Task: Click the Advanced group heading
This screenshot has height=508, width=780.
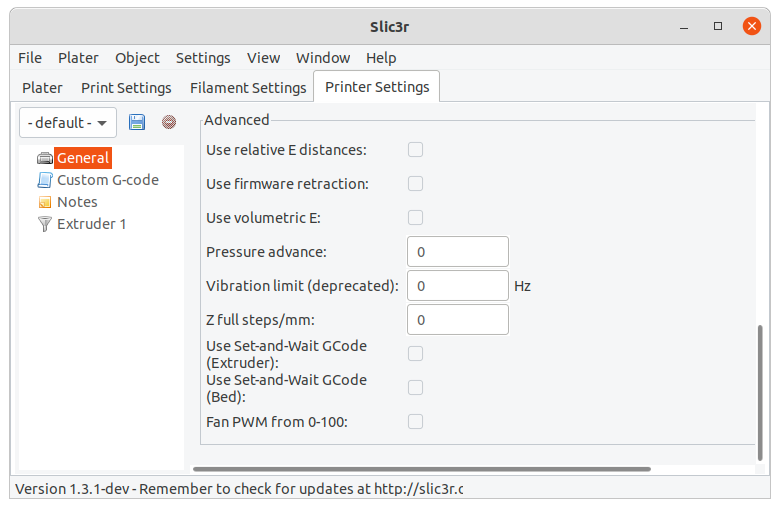Action: coord(237,120)
